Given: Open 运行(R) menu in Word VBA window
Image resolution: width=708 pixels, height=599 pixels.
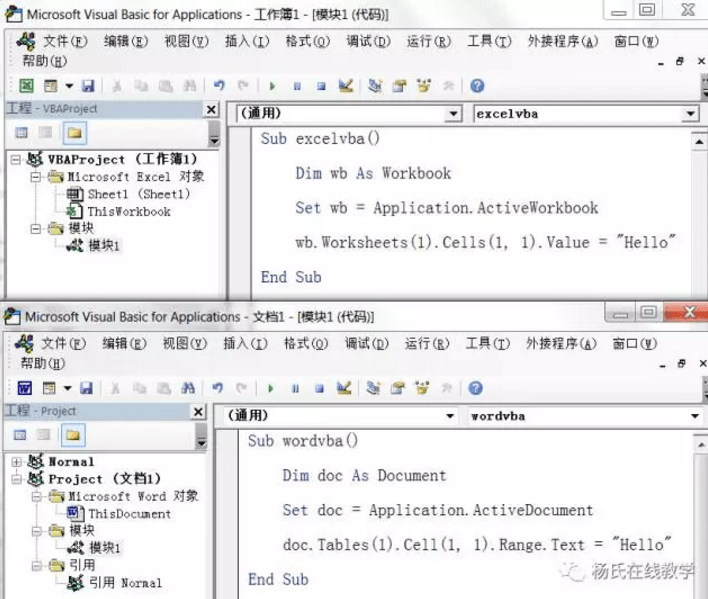Looking at the screenshot, I should point(427,344).
